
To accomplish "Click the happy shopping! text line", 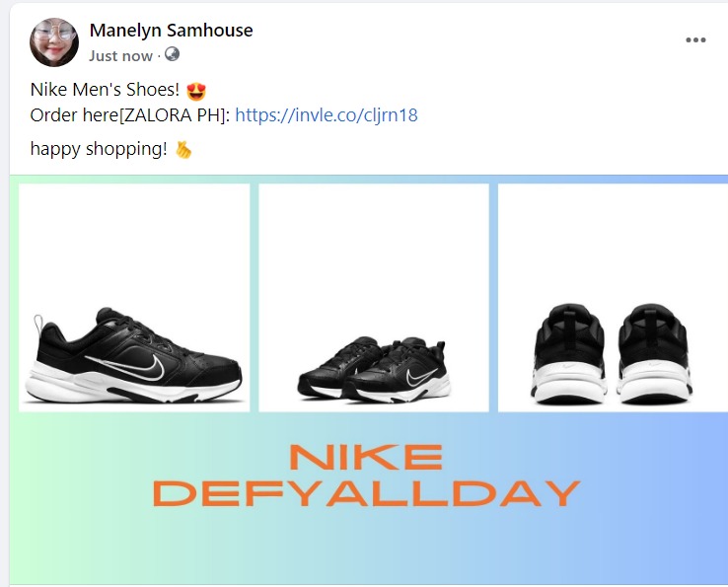I will pyautogui.click(x=99, y=150).
